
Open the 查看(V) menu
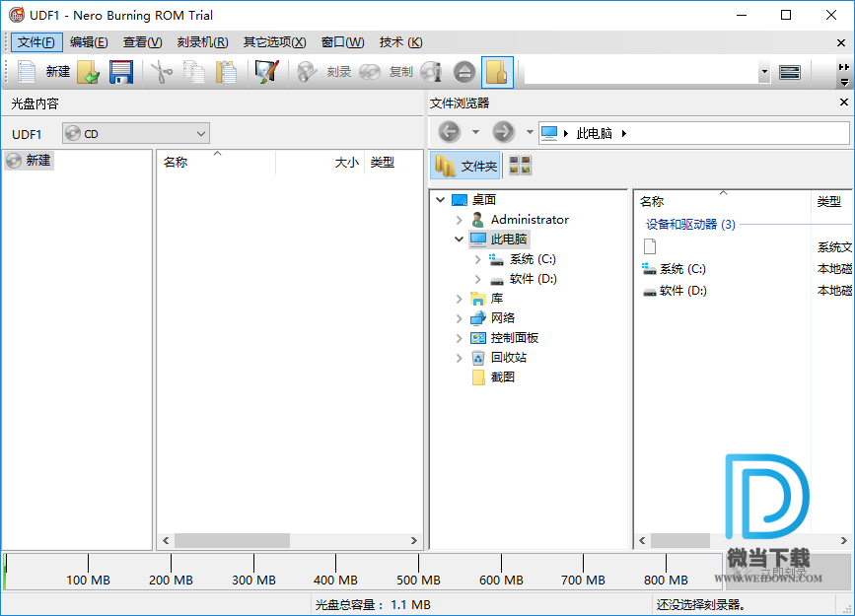142,42
